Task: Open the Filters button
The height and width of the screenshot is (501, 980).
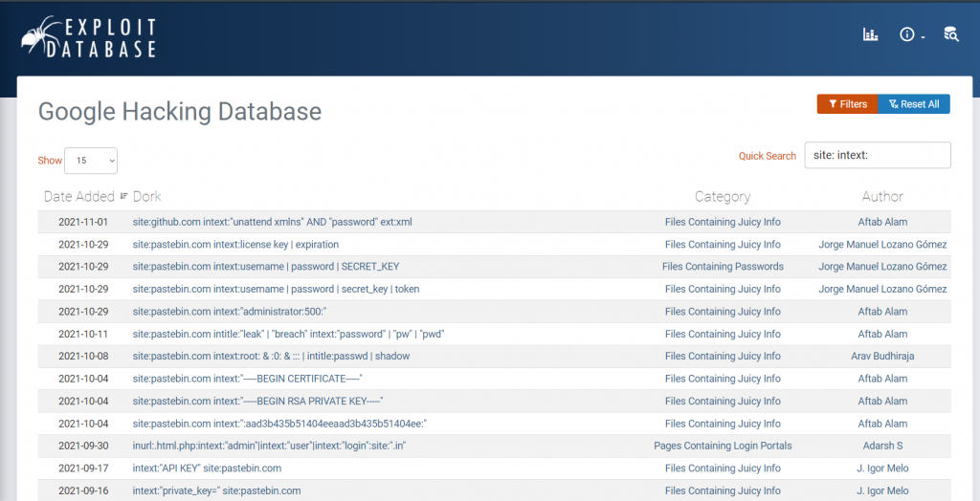Action: point(848,104)
